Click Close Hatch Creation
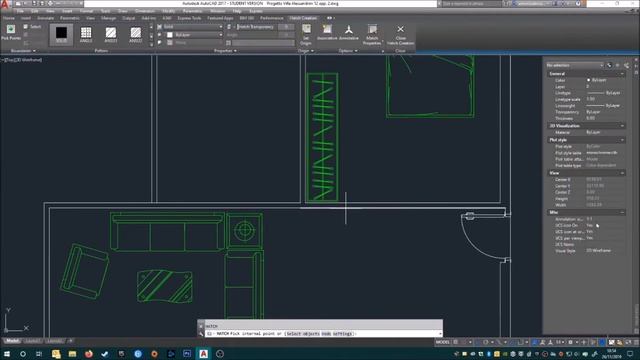 [x=400, y=34]
